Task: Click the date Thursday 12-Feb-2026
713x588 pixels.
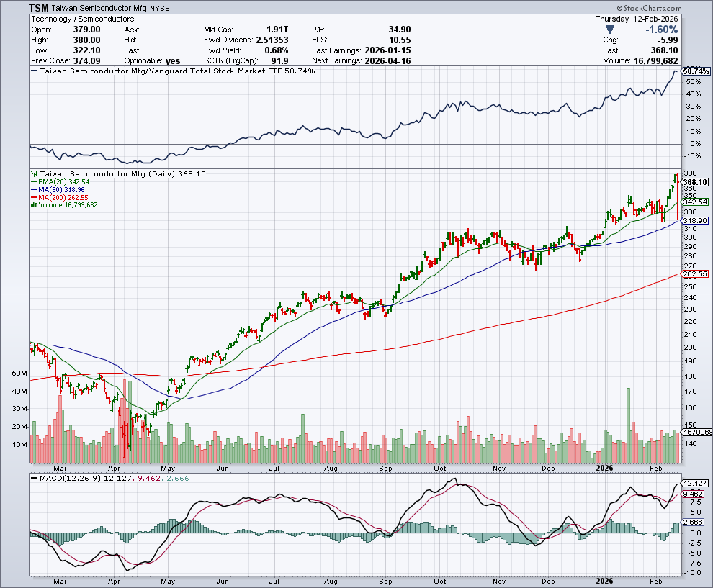Action: (x=637, y=19)
